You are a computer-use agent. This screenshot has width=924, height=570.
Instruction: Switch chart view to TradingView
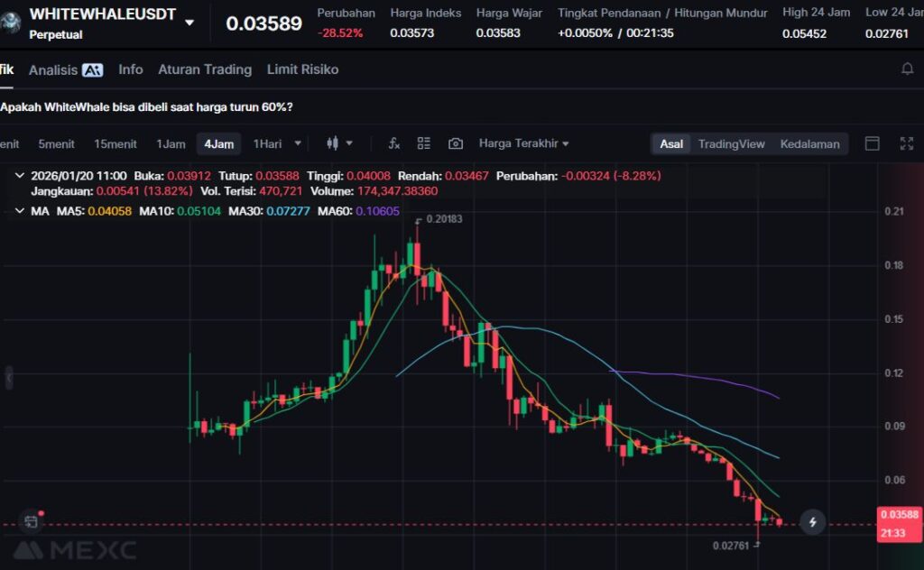tap(731, 143)
